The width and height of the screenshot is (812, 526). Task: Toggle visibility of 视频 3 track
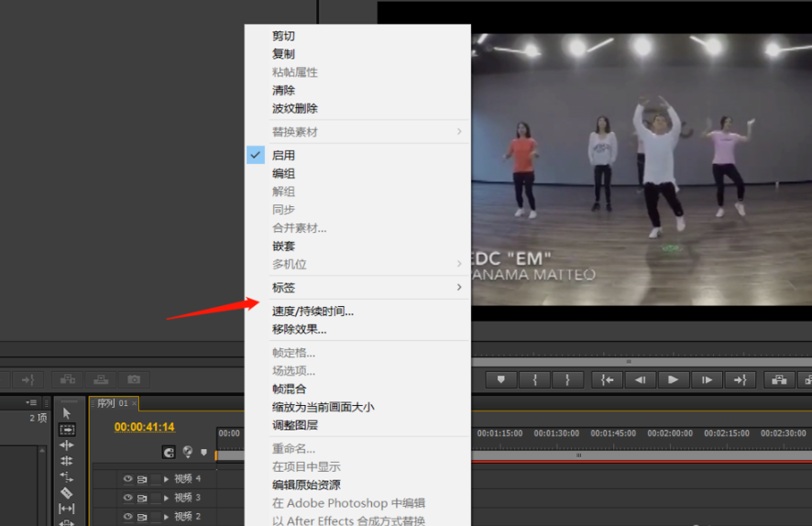[x=128, y=498]
